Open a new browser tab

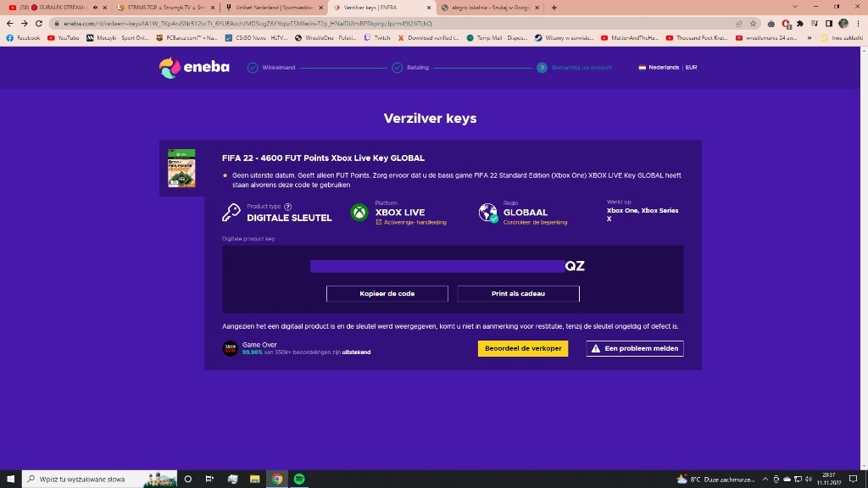[x=554, y=8]
